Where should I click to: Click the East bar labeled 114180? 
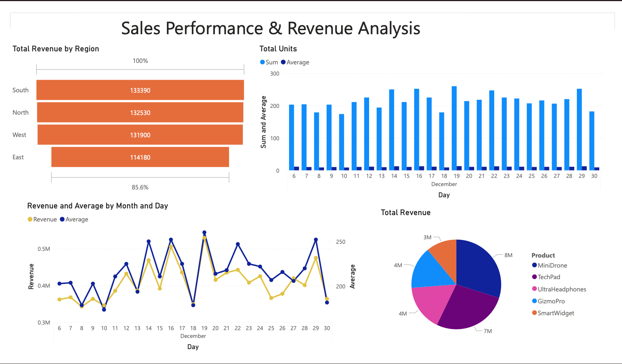[140, 157]
